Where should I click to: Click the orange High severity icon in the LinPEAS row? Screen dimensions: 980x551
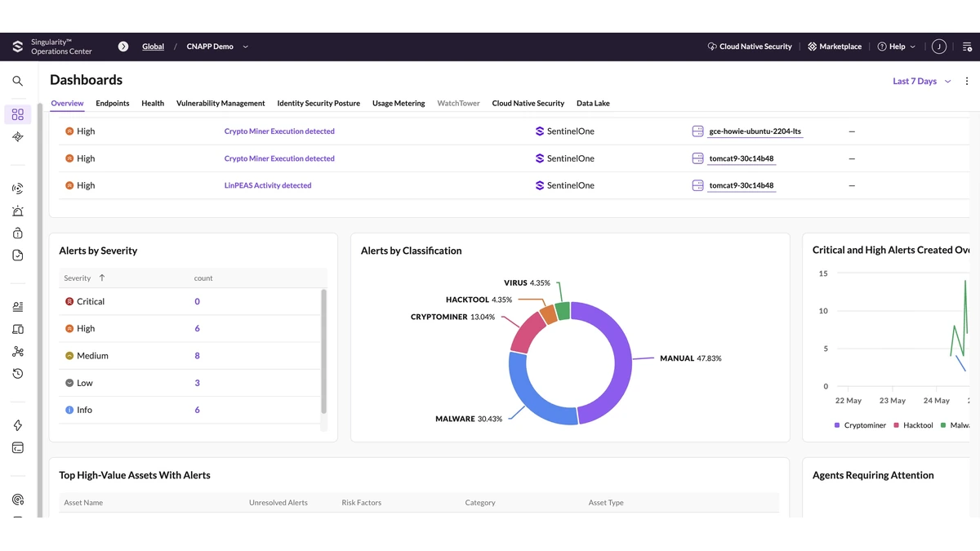pos(69,185)
